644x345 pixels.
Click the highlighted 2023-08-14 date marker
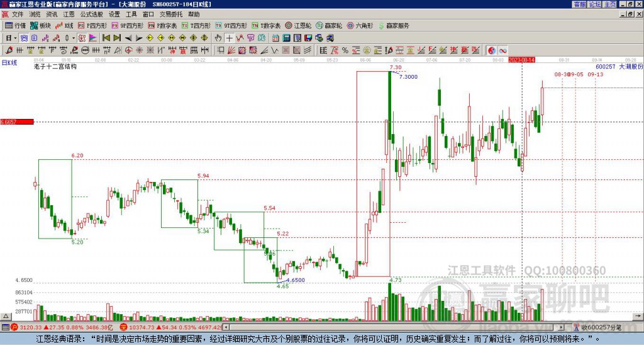[521, 60]
